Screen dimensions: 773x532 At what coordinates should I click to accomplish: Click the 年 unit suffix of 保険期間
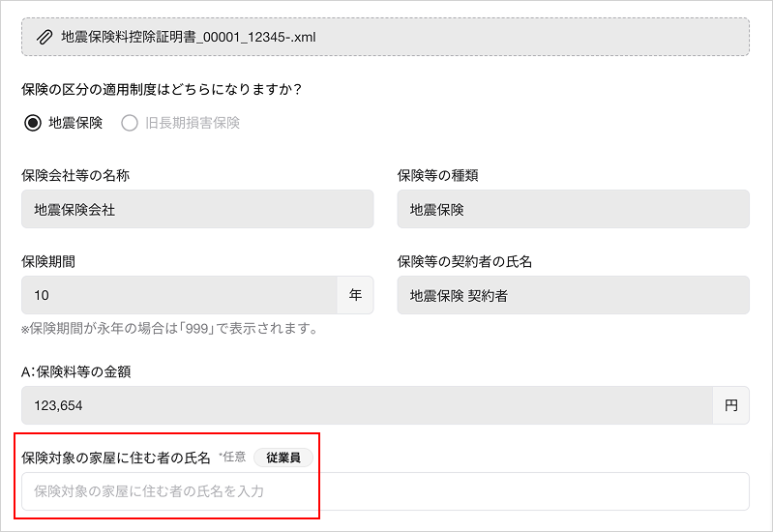coord(355,295)
